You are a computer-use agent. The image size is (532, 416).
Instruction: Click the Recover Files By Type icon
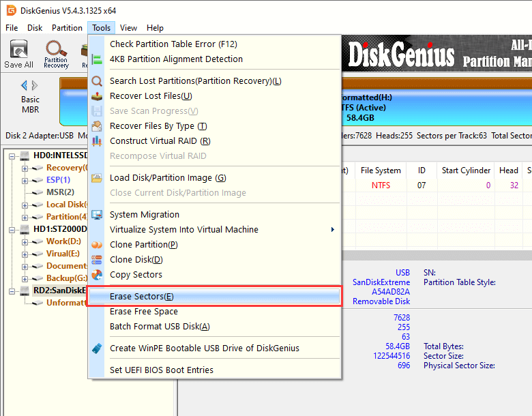[x=97, y=126]
